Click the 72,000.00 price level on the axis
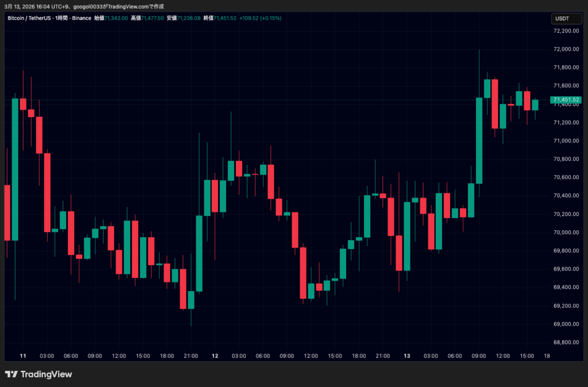The height and width of the screenshot is (387, 588). pyautogui.click(x=565, y=49)
